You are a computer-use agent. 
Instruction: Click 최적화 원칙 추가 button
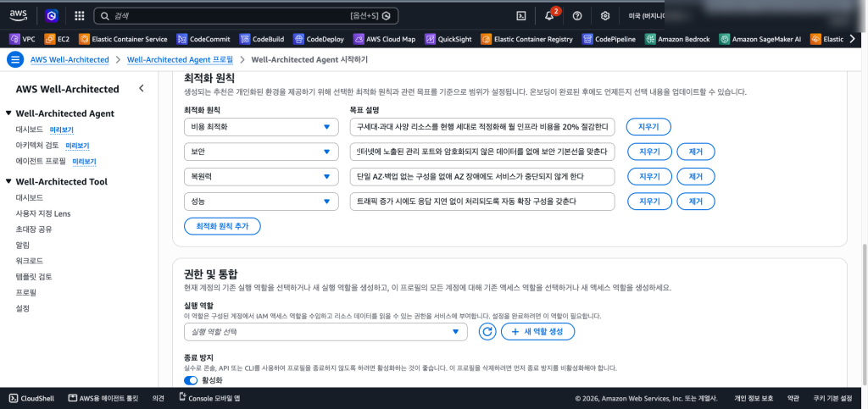(222, 226)
